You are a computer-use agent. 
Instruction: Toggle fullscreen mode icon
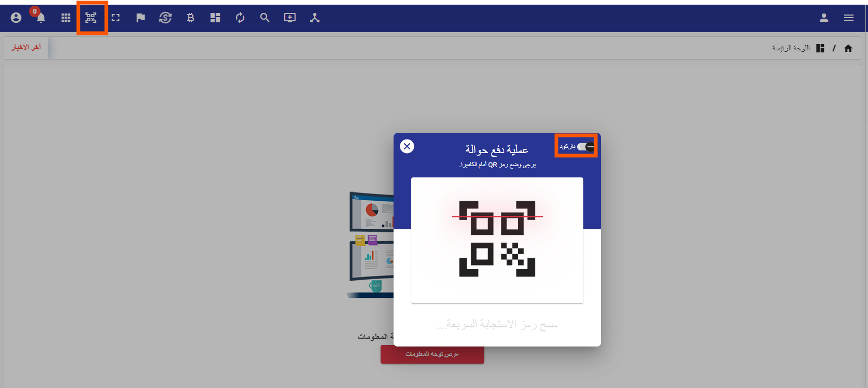(116, 18)
